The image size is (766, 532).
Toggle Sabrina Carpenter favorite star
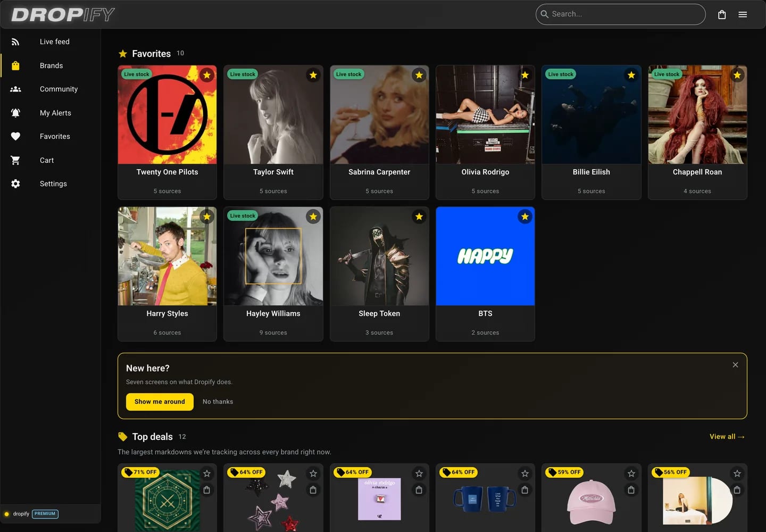(419, 75)
